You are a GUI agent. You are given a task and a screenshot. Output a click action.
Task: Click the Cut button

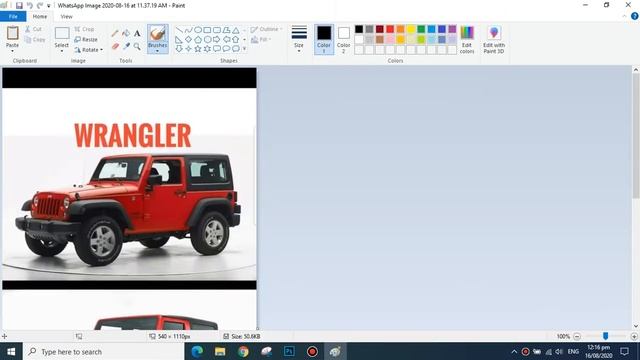point(33,29)
